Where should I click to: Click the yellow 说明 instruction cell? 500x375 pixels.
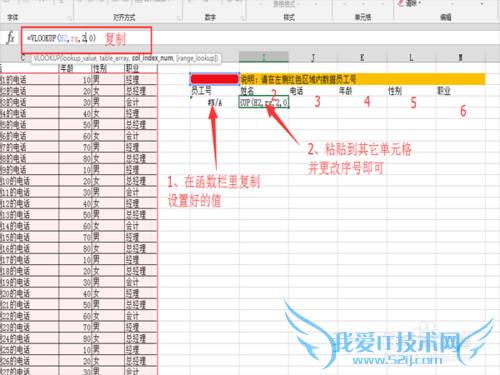pyautogui.click(x=362, y=79)
